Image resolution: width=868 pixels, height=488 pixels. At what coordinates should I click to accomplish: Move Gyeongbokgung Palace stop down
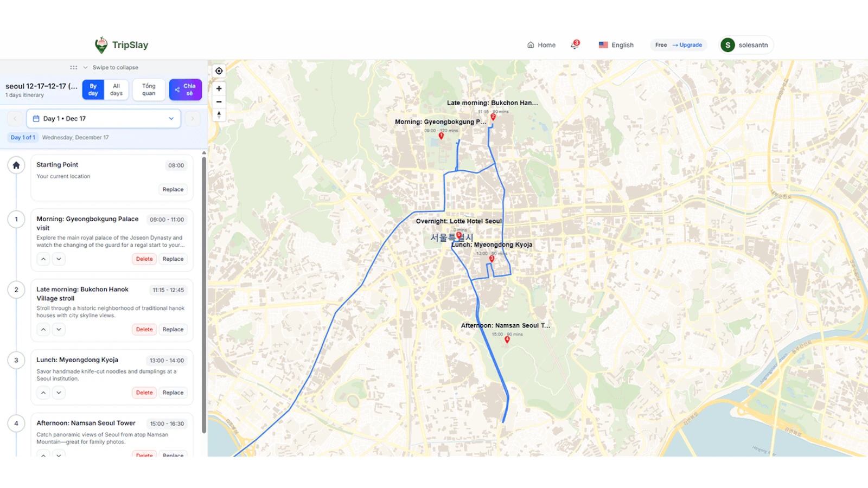pos(59,259)
